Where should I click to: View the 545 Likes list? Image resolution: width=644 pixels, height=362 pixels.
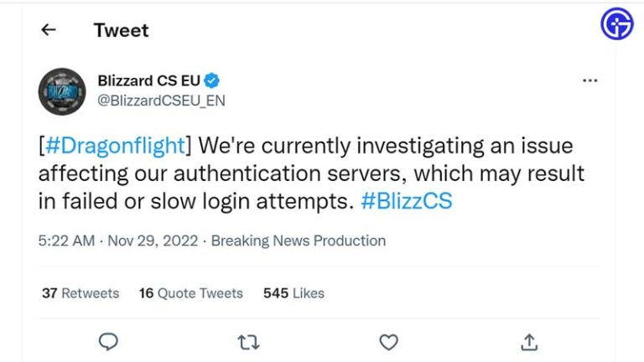point(293,293)
